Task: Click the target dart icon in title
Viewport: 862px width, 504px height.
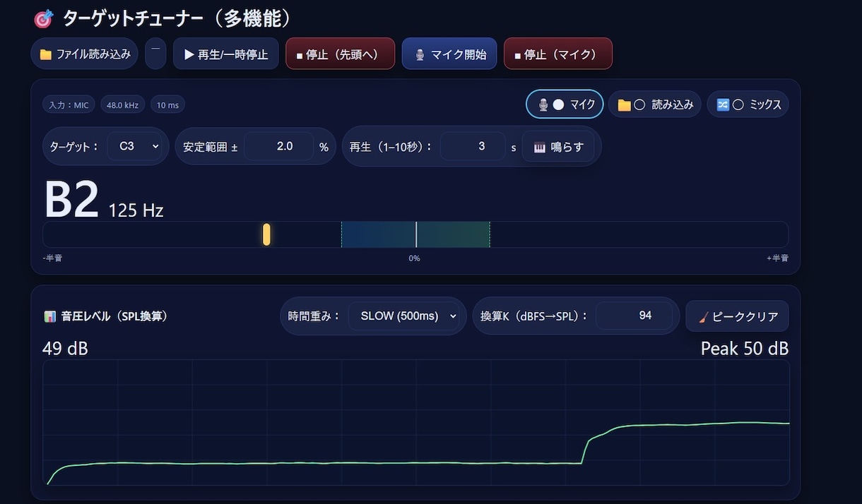Action: 44,19
